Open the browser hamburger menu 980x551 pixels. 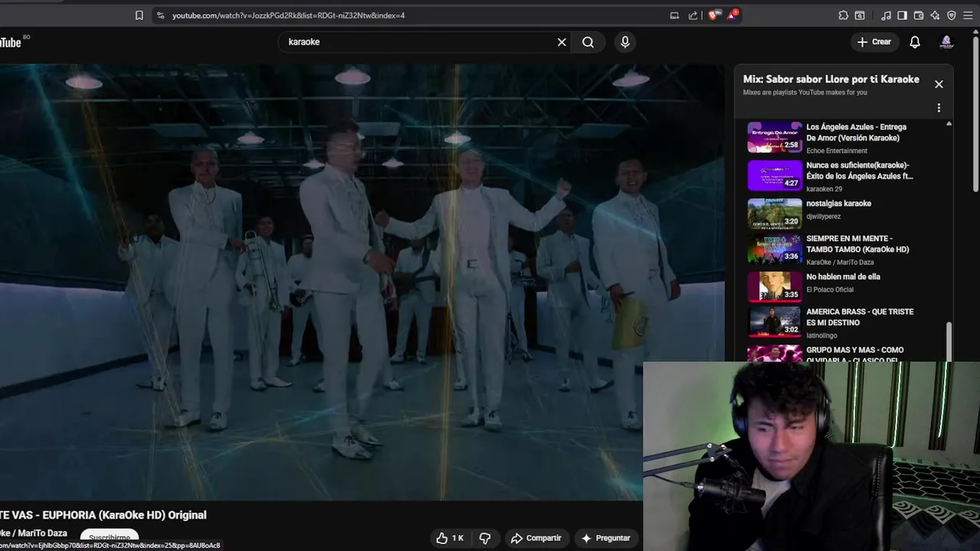(969, 15)
